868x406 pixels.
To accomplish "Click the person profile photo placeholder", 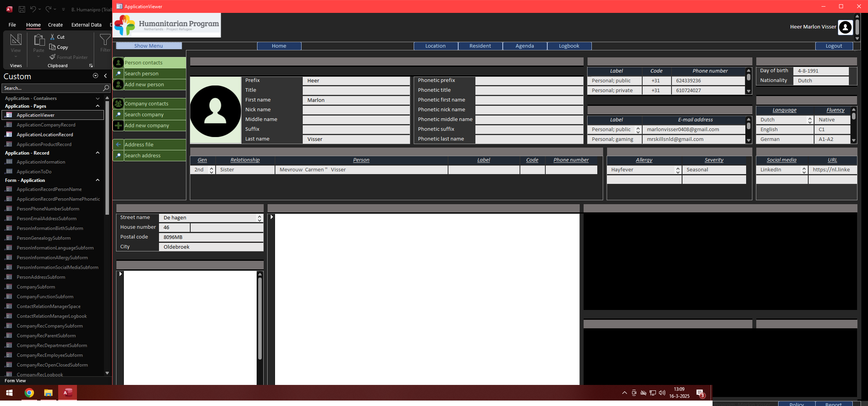I will click(x=215, y=110).
